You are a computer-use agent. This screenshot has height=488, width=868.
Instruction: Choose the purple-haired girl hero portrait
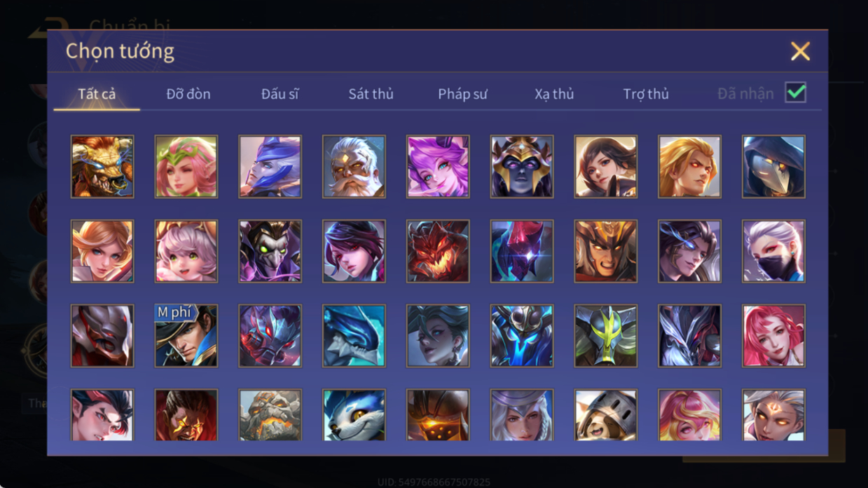pyautogui.click(x=438, y=167)
